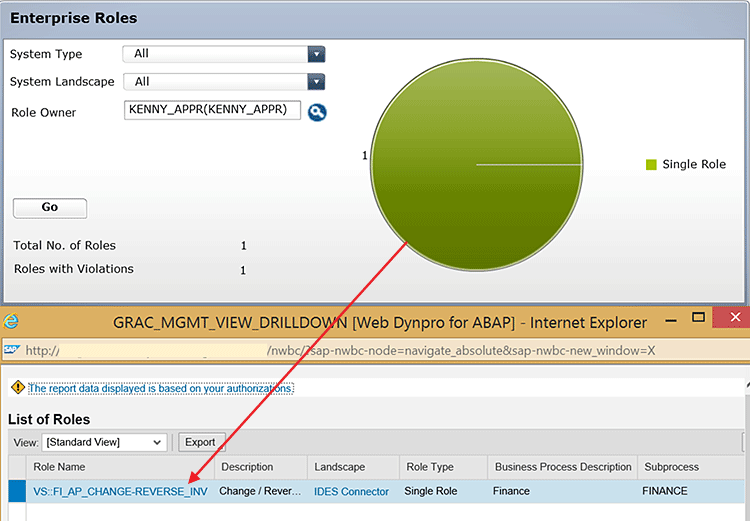The image size is (750, 521).
Task: Open the VS::FI_AP_CHANGE-REVERSE_INV role link
Action: pyautogui.click(x=120, y=491)
